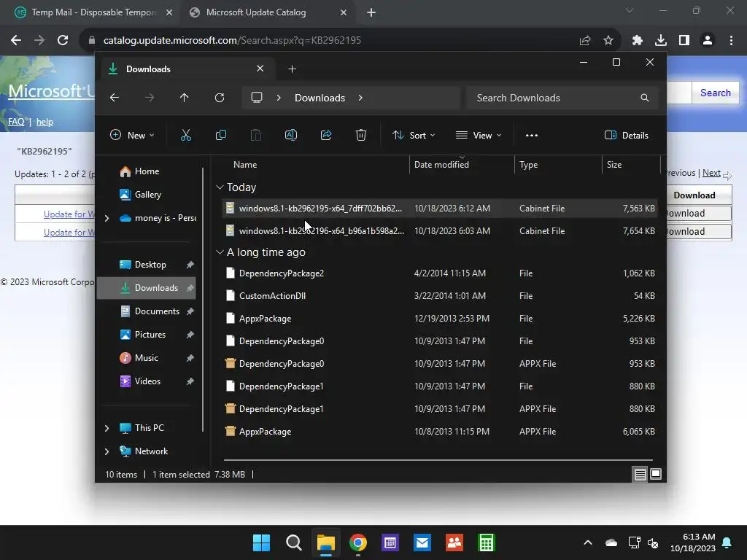Select Music in the navigation pane

(x=146, y=358)
